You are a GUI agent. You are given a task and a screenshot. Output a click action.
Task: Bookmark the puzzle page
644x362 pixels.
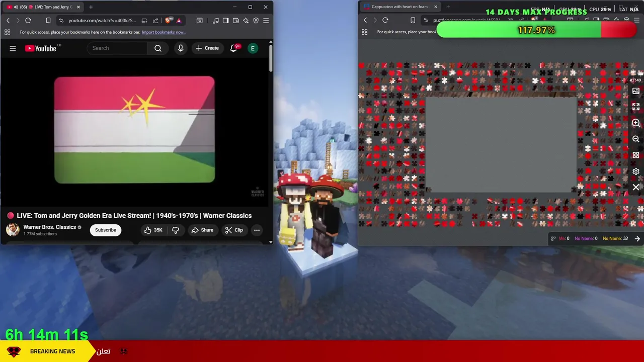(413, 20)
